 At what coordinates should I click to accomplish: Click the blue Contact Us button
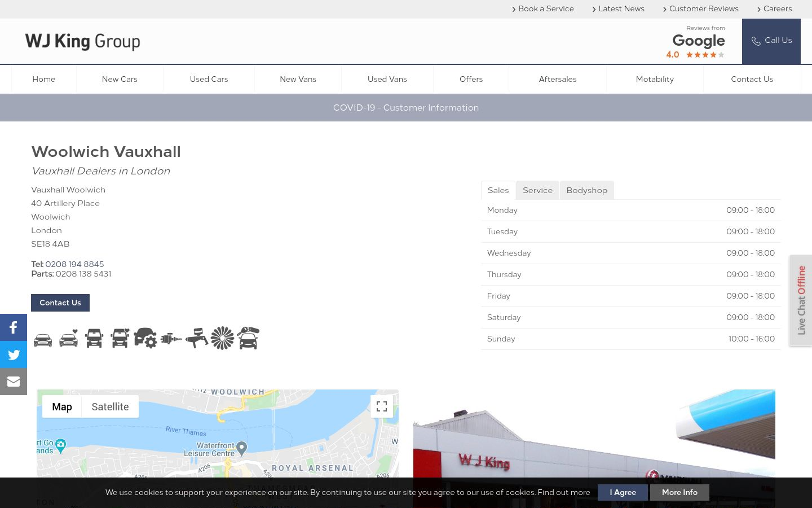pyautogui.click(x=60, y=303)
